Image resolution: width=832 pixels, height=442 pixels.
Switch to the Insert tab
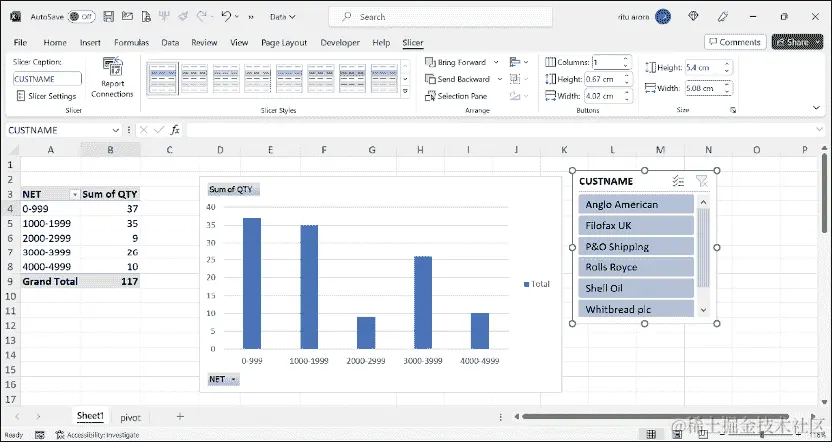[x=90, y=42]
